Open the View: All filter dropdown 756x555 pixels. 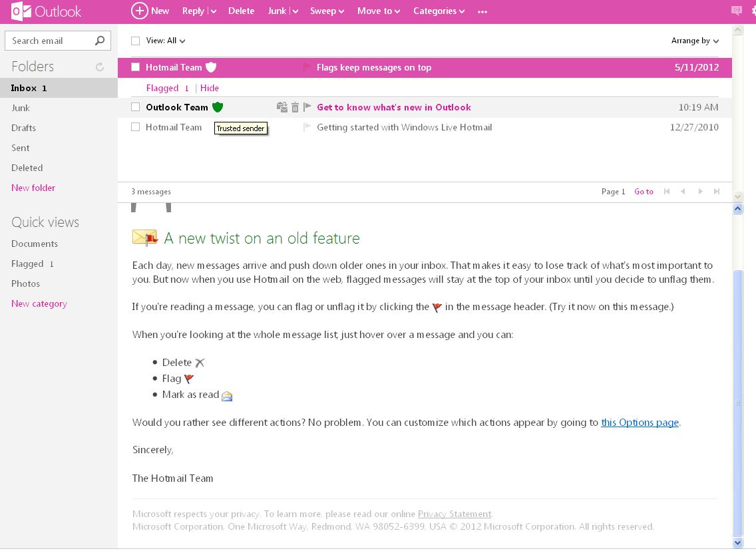pyautogui.click(x=165, y=41)
